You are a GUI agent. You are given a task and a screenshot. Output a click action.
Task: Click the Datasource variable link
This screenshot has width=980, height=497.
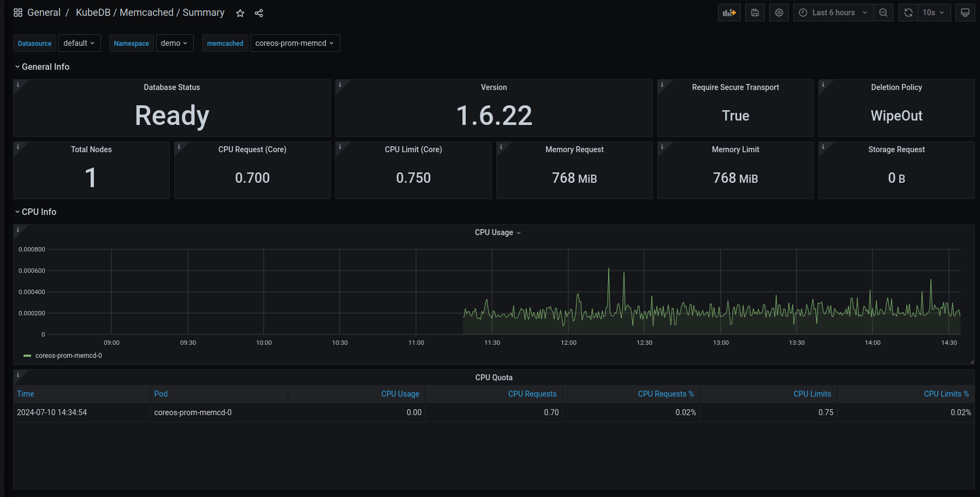tap(34, 43)
